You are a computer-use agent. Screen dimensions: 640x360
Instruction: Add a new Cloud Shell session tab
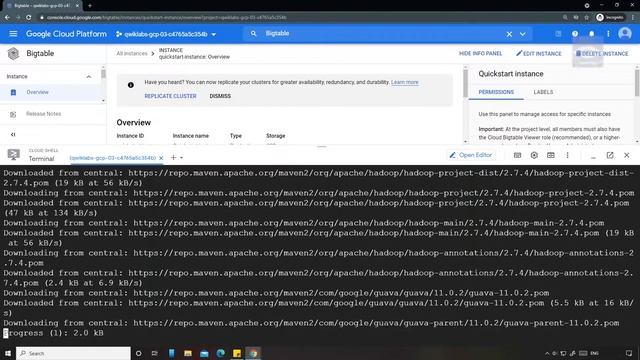173,158
